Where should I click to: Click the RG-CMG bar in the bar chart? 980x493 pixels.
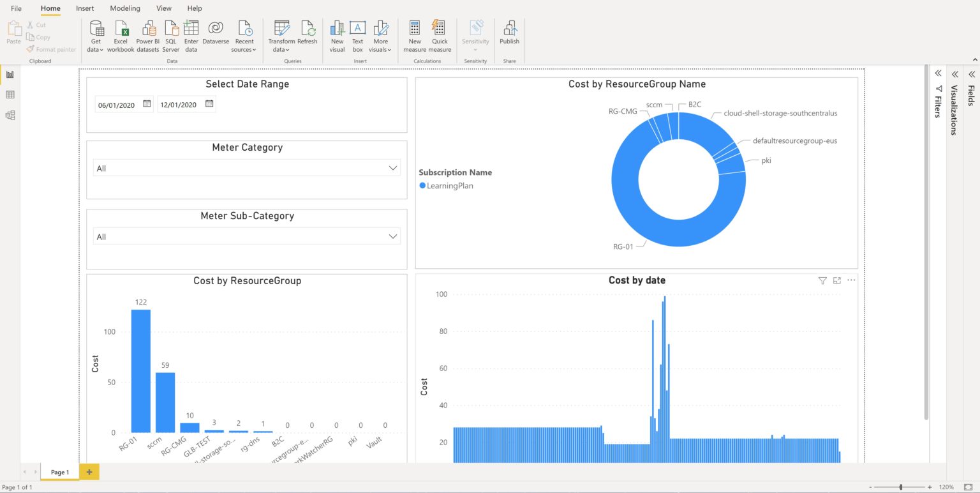[189, 427]
